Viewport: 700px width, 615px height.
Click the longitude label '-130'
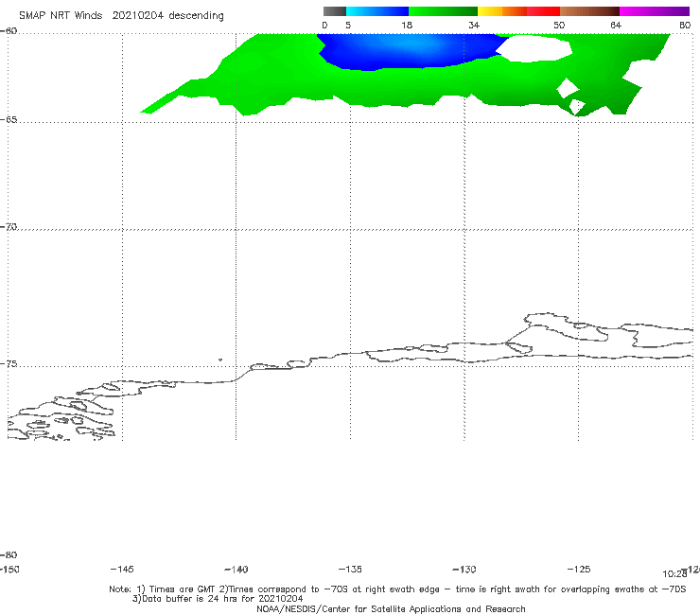tap(464, 570)
